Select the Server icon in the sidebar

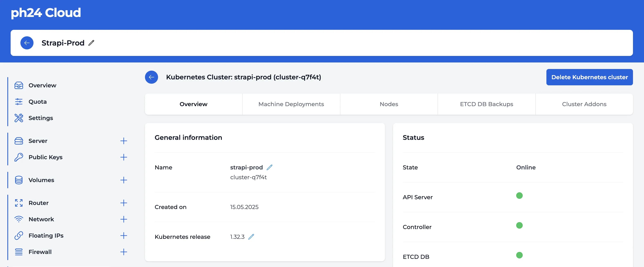(x=19, y=141)
